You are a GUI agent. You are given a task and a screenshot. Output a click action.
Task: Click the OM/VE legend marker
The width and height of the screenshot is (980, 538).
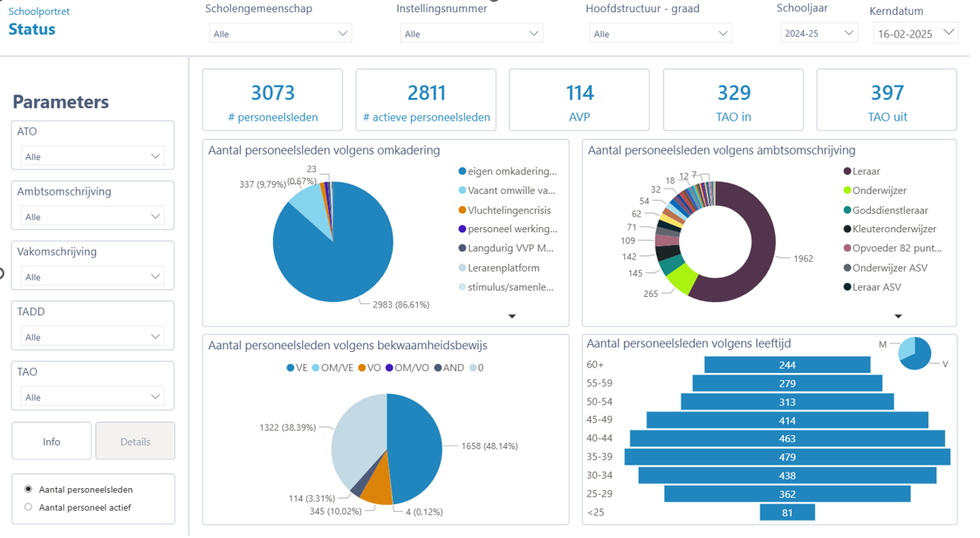point(316,369)
